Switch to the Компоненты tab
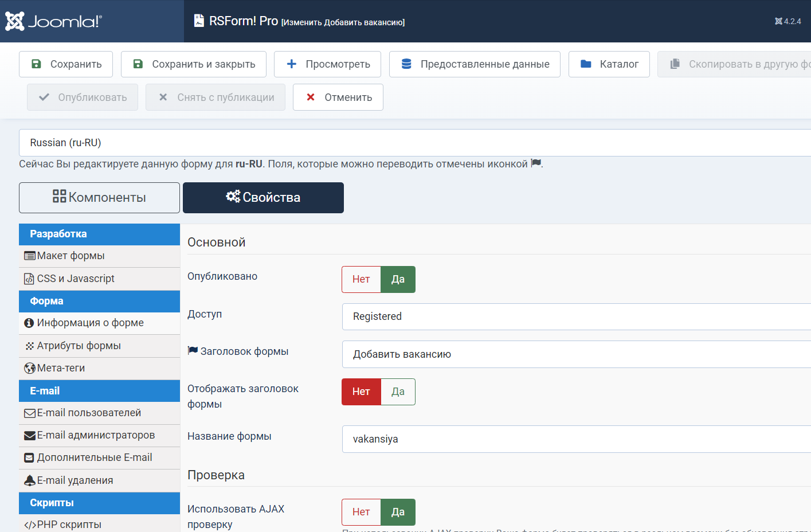 tap(99, 198)
